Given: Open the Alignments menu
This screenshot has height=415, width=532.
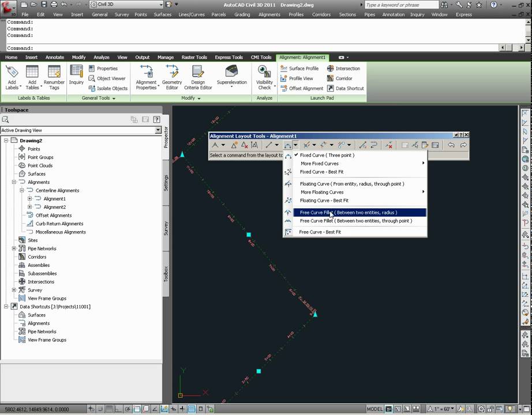Looking at the screenshot, I should point(269,14).
